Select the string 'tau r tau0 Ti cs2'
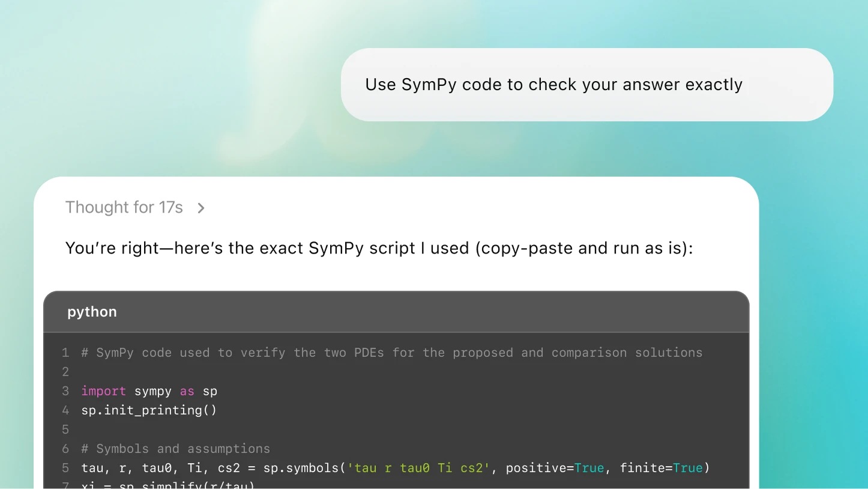This screenshot has width=868, height=489. (418, 467)
